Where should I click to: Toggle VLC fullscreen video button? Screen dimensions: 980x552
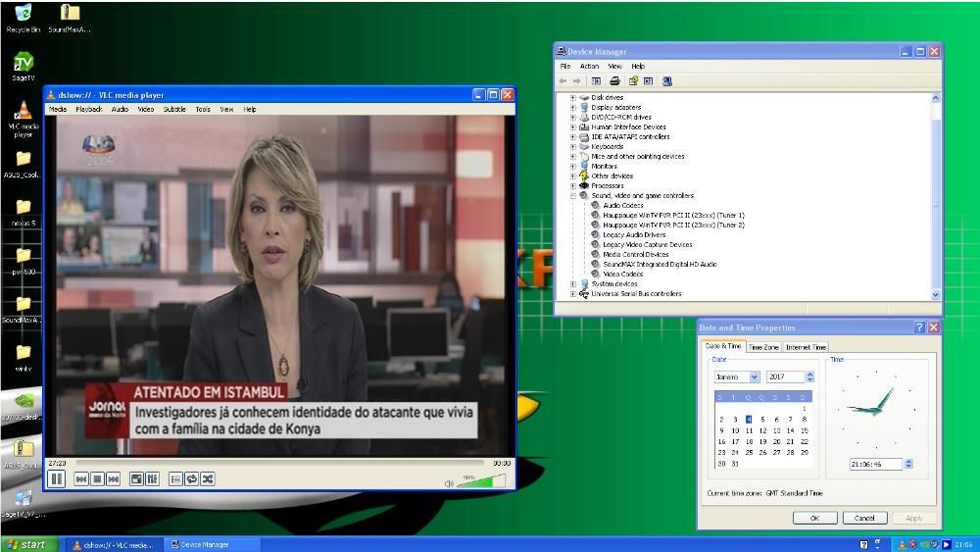click(136, 478)
